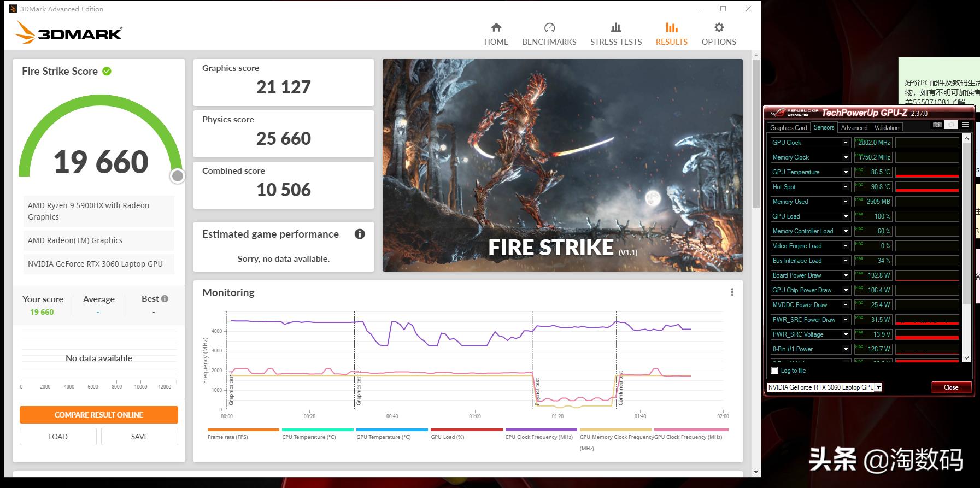
Task: Open the GPU-Z hamburger menu
Action: click(966, 125)
